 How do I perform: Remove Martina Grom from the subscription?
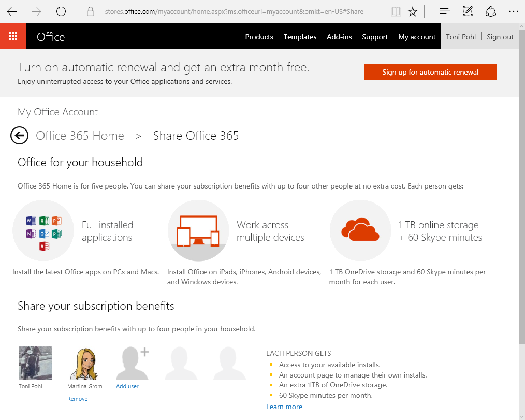[77, 399]
